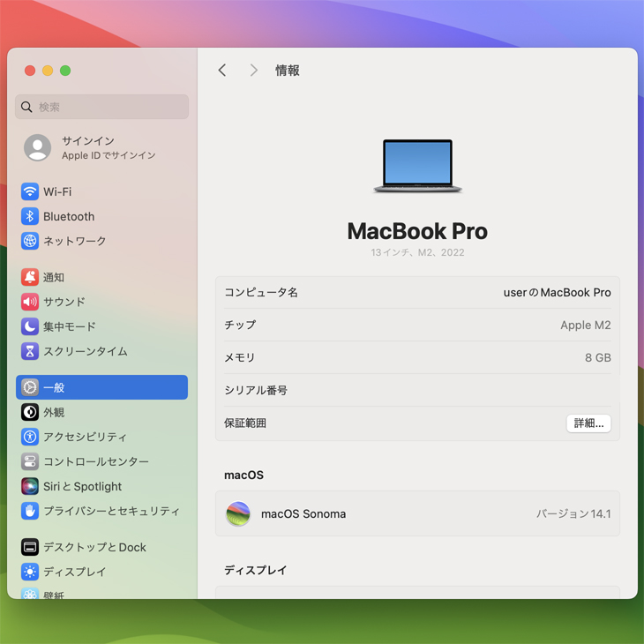Screen dimensions: 644x644
Task: Click the MacBook Pro laptop image
Action: click(417, 166)
